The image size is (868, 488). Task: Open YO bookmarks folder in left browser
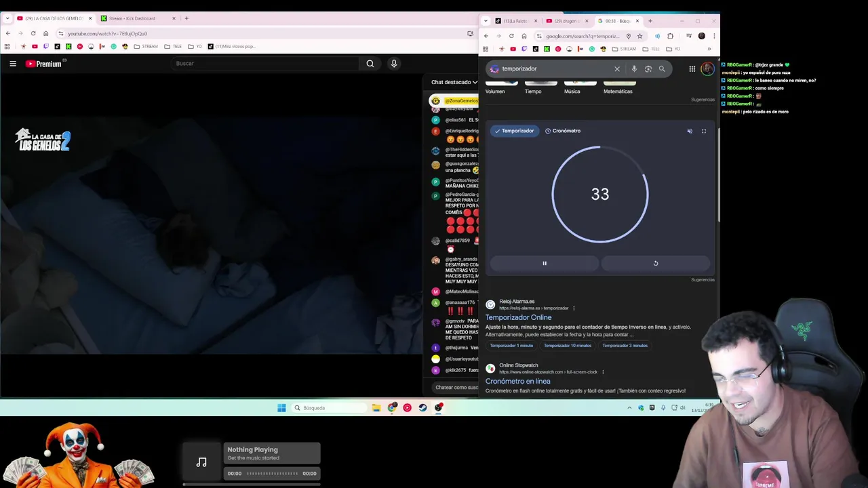click(195, 47)
